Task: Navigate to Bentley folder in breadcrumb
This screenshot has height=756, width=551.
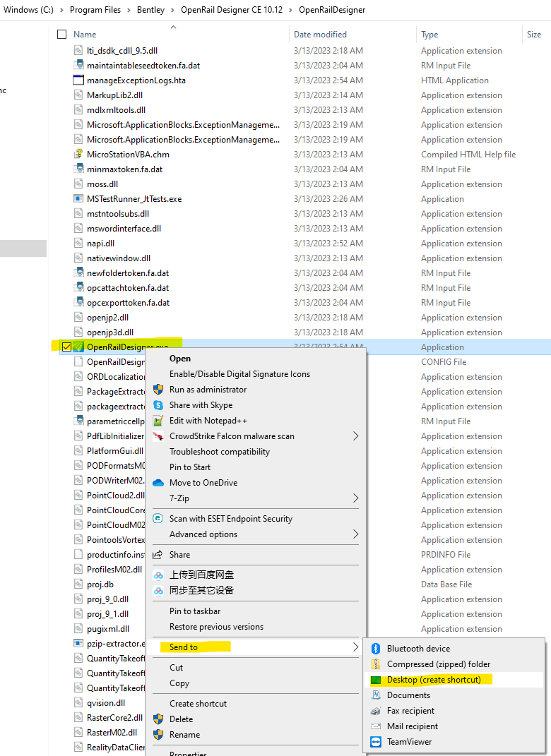Action: tap(150, 10)
